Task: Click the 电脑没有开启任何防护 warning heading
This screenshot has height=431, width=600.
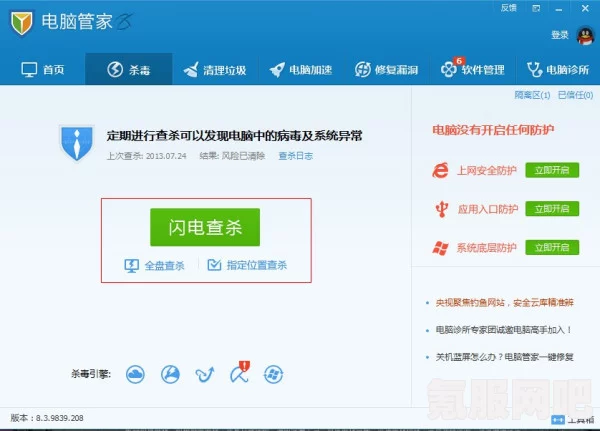Action: click(493, 130)
